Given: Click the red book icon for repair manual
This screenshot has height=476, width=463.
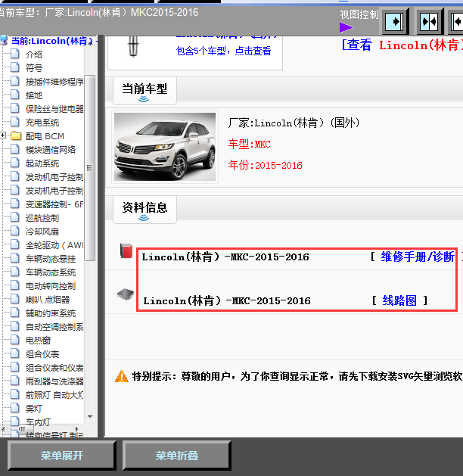Looking at the screenshot, I should 126,250.
